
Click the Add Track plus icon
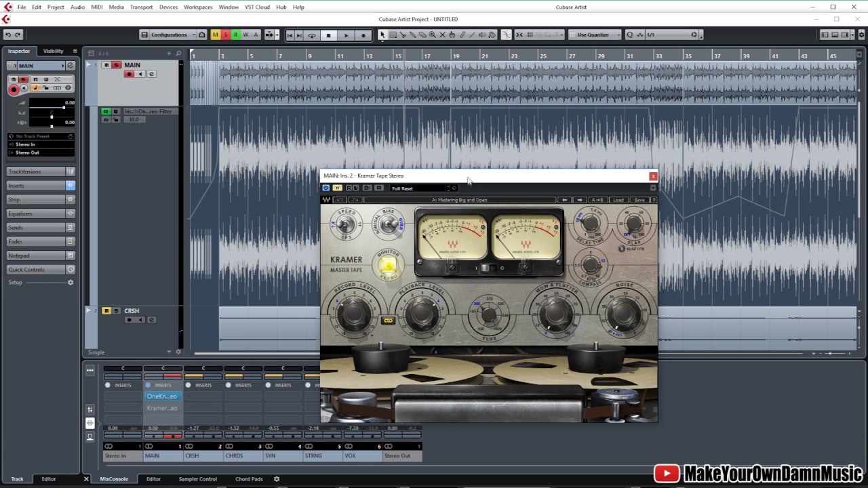tap(169, 53)
